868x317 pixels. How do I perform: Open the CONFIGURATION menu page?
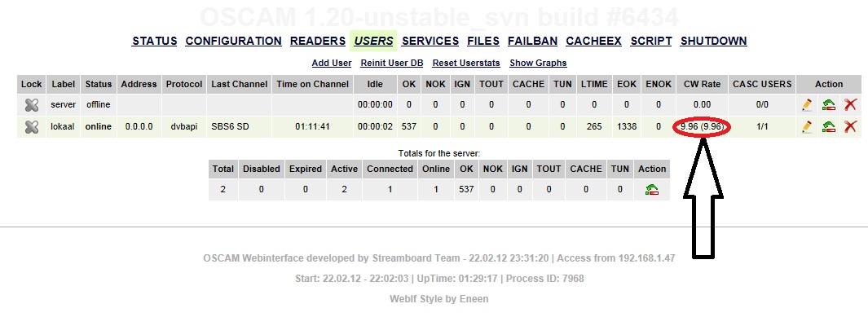[x=234, y=41]
